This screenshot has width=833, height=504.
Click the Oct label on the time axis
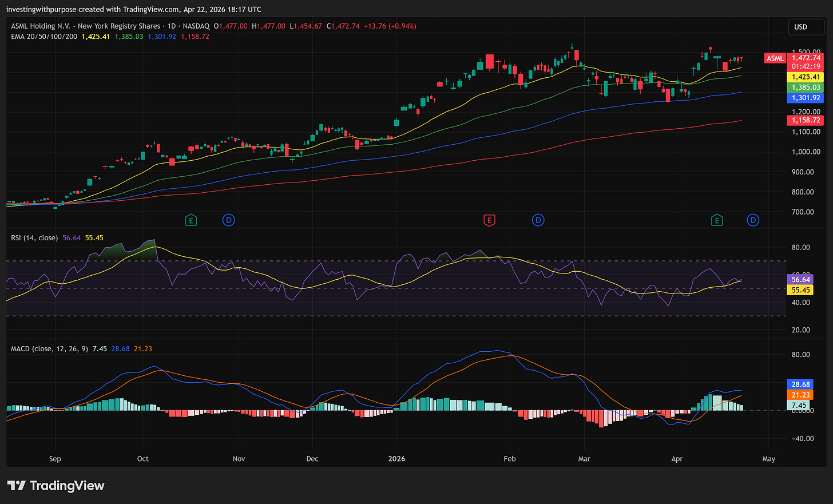pos(143,459)
